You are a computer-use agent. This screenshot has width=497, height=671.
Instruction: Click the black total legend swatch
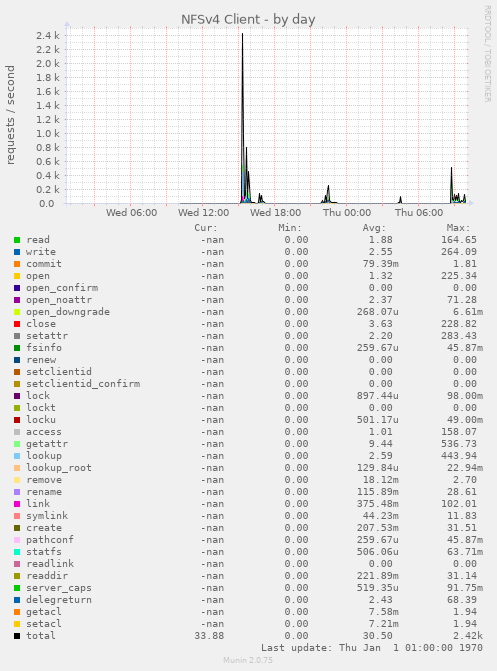[x=17, y=636]
